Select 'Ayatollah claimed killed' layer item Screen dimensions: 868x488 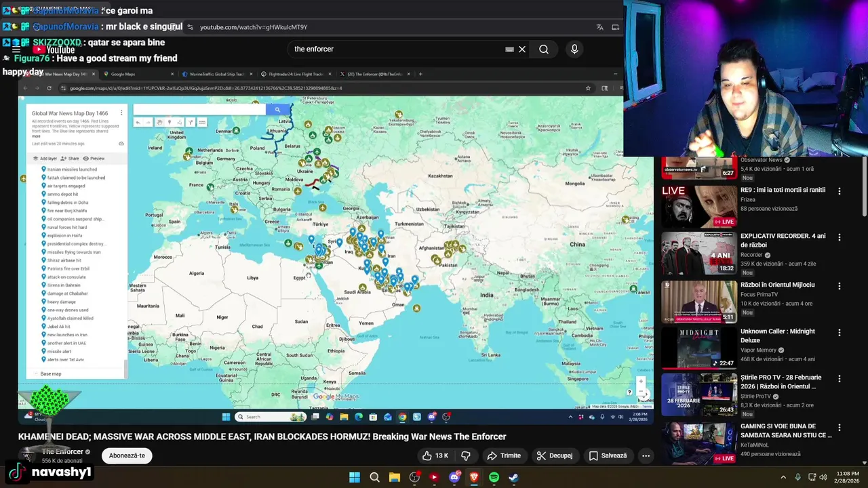click(71, 319)
